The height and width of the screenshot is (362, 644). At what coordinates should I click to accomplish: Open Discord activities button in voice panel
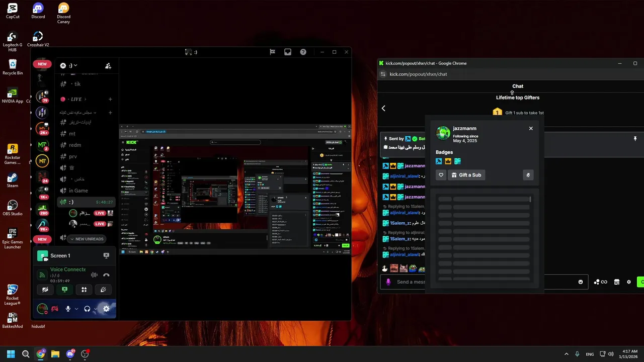tap(84, 290)
